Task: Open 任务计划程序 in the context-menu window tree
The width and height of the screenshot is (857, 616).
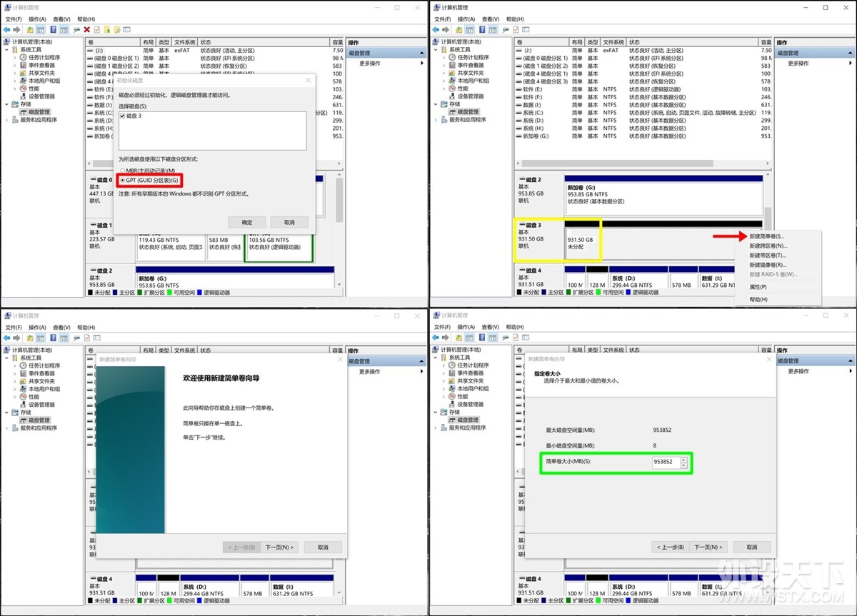Action: pos(472,58)
